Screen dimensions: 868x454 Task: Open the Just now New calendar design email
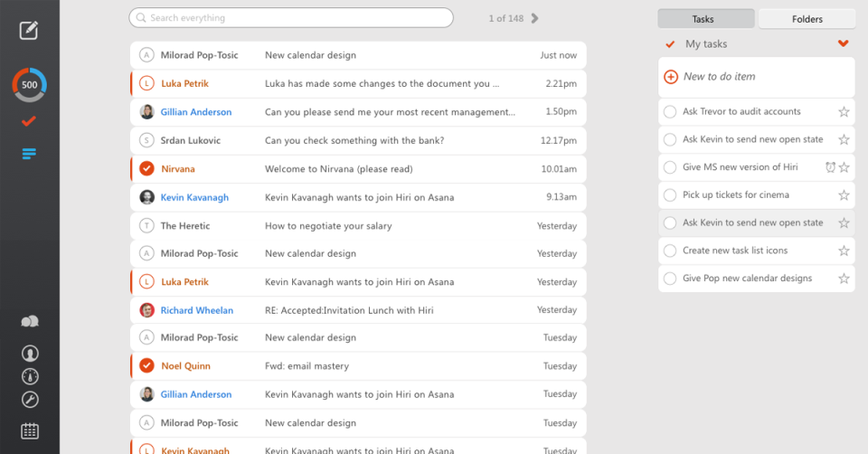(x=358, y=55)
